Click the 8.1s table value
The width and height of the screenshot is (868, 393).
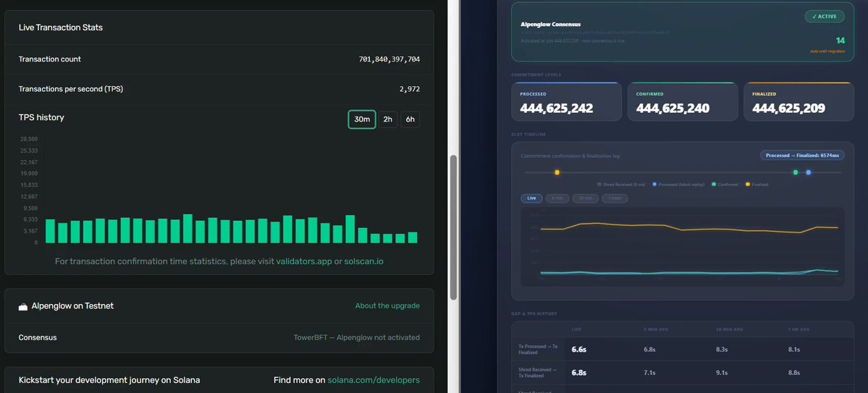[x=794, y=350]
